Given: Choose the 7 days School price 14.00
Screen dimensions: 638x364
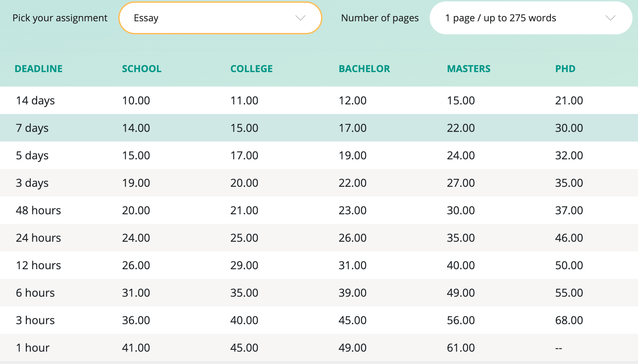Looking at the screenshot, I should (x=136, y=128).
